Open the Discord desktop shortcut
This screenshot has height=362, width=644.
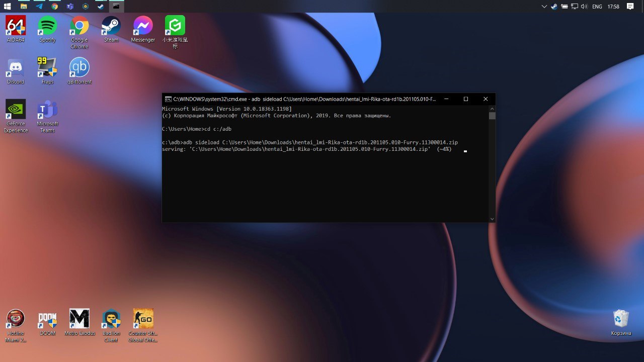[x=16, y=71]
